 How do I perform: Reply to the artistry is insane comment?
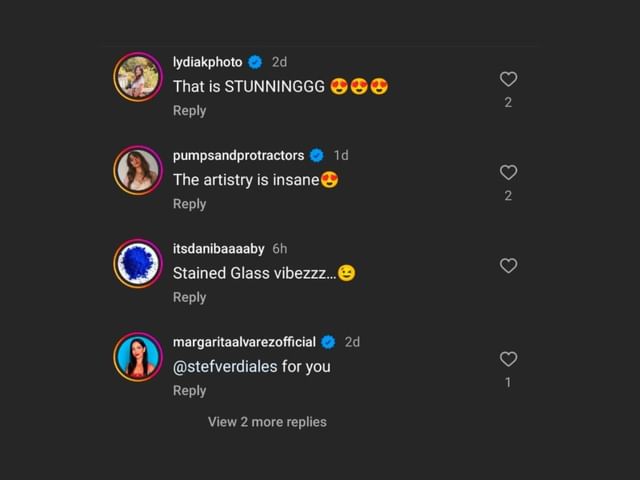pos(189,204)
